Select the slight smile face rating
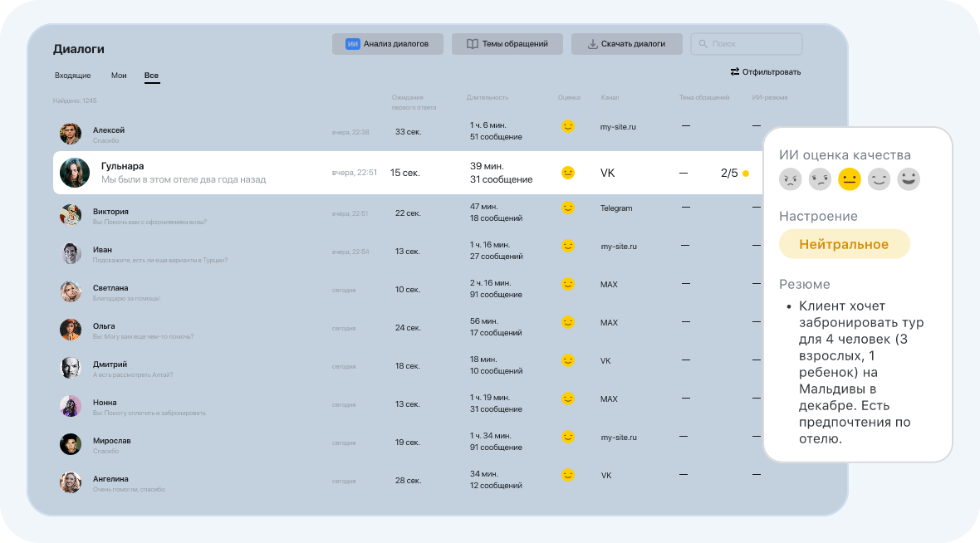The height and width of the screenshot is (543, 980). pos(879,179)
